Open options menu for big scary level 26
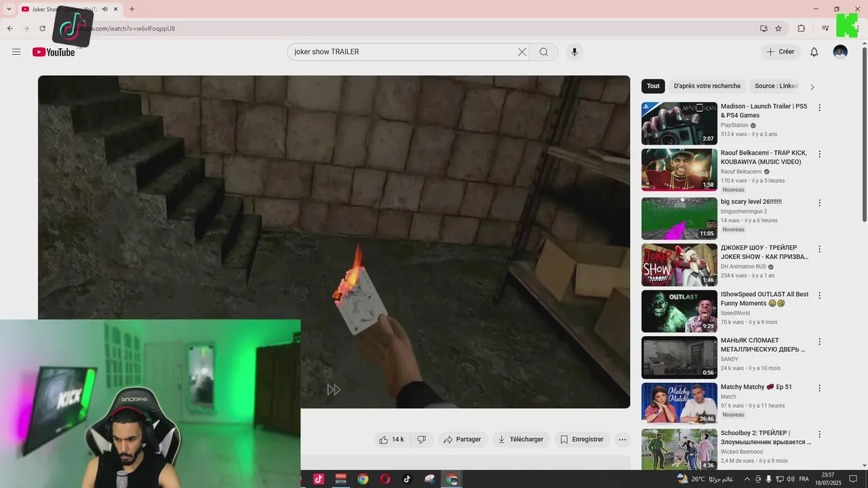Image resolution: width=868 pixels, height=488 pixels. pyautogui.click(x=819, y=203)
